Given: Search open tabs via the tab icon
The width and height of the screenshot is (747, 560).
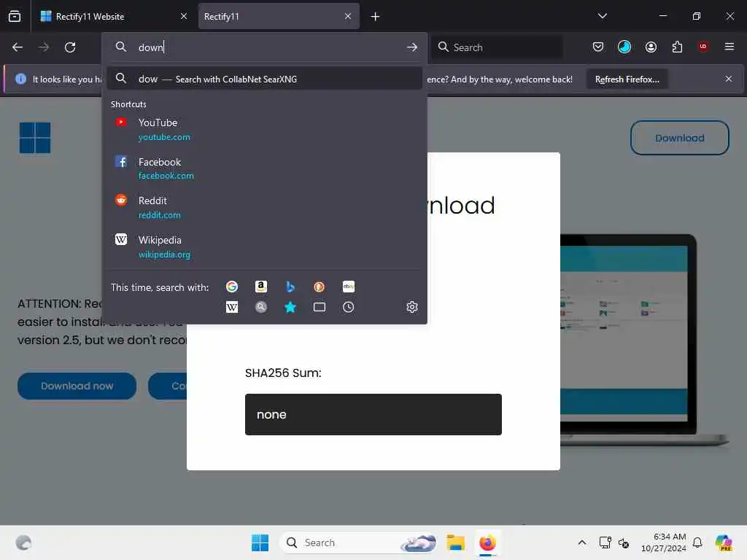Looking at the screenshot, I should (320, 307).
